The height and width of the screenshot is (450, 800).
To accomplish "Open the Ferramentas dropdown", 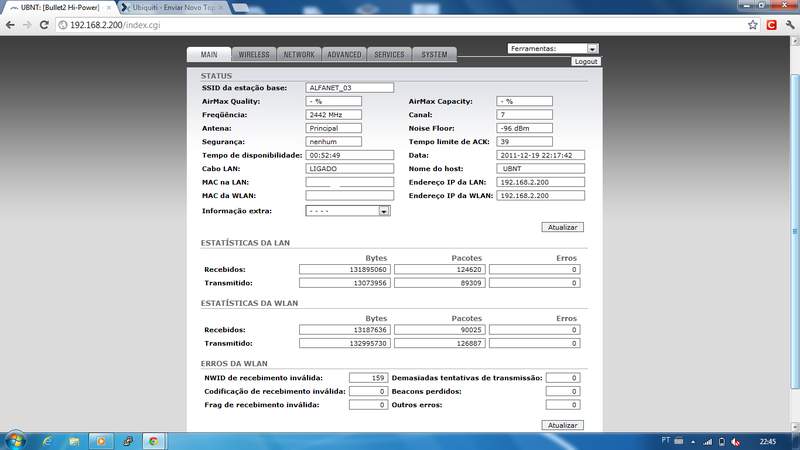I will click(x=552, y=48).
